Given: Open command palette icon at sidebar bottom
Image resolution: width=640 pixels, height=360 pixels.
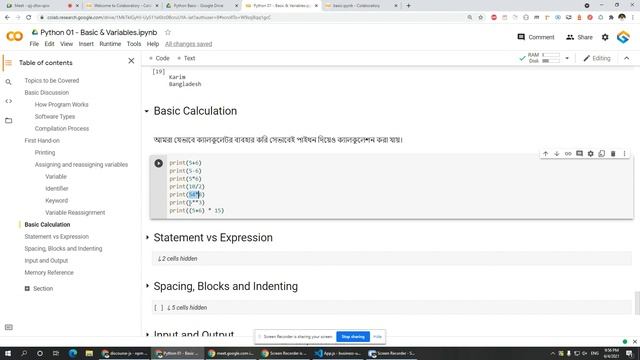Looking at the screenshot, I should (9, 327).
